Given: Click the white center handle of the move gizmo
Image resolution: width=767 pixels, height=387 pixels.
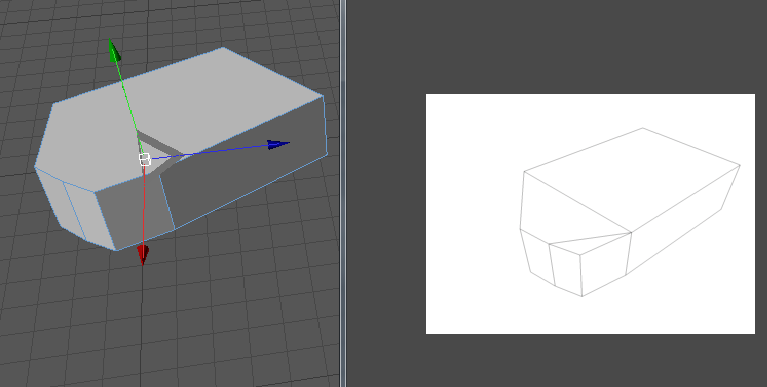Looking at the screenshot, I should (x=145, y=159).
